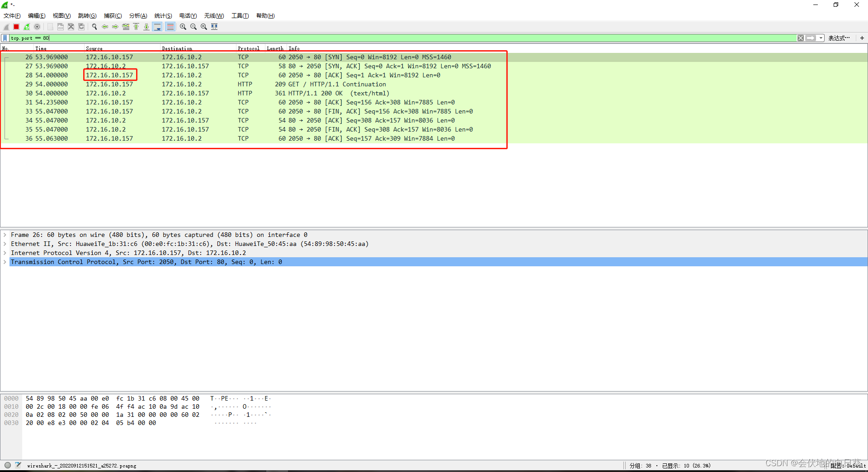Open the 跳转(G) menu
868x472 pixels.
(x=87, y=16)
